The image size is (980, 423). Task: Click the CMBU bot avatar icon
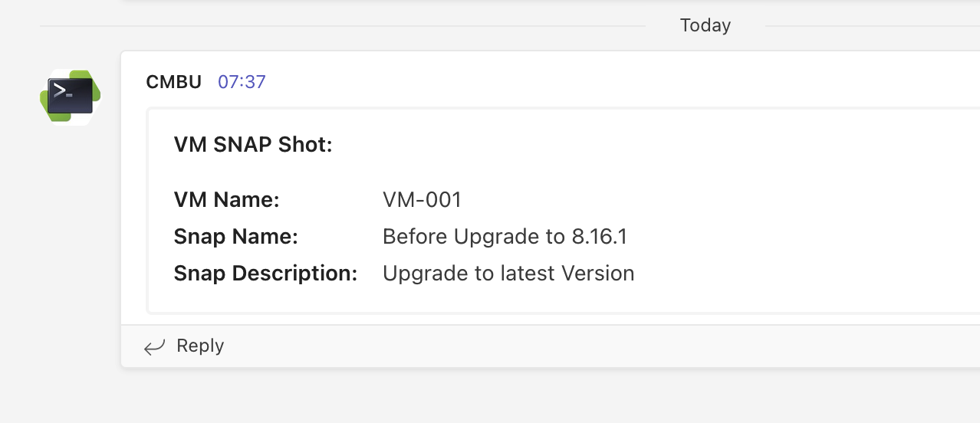coord(70,97)
